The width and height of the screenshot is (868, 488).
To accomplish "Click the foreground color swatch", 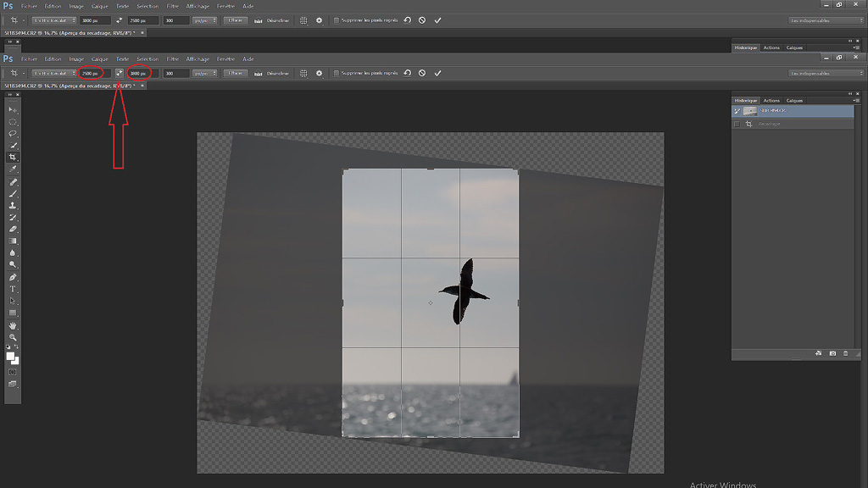I will (11, 357).
